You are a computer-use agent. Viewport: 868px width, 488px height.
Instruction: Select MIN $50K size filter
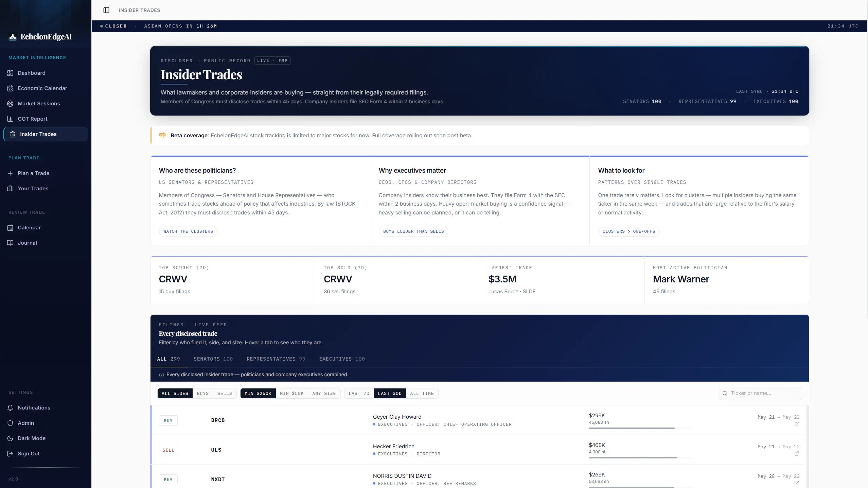tap(292, 394)
